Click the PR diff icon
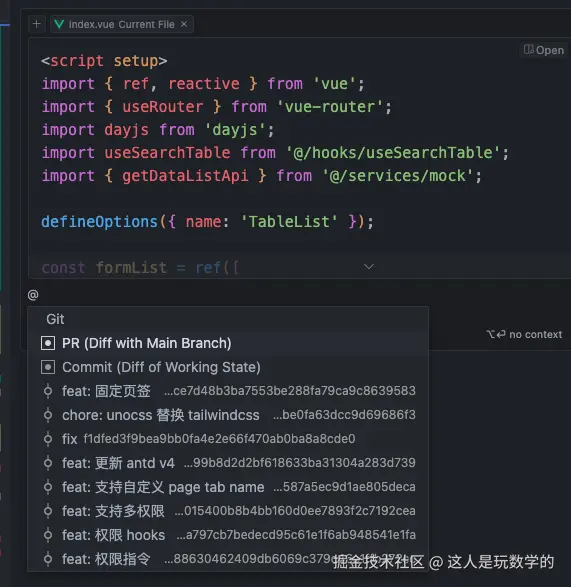571x587 pixels. pyautogui.click(x=48, y=343)
